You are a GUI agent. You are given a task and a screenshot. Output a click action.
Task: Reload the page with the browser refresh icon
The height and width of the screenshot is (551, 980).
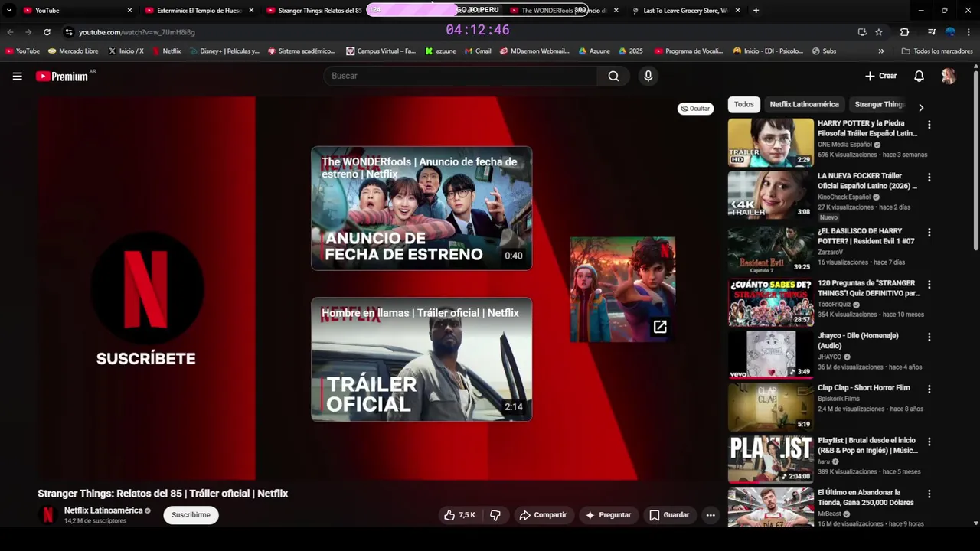47,32
